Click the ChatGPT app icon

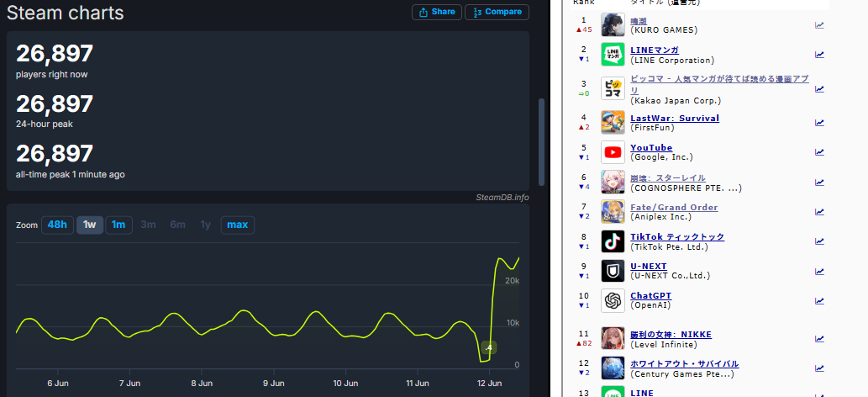613,300
